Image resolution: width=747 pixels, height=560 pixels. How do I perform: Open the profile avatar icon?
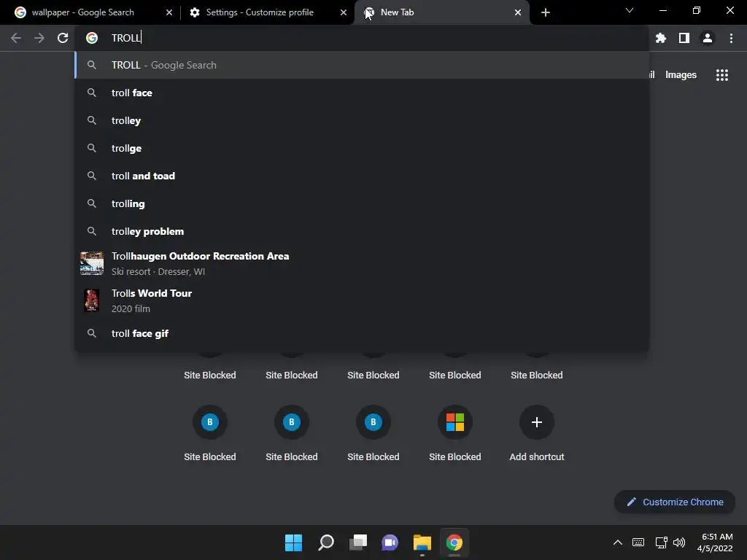click(708, 38)
